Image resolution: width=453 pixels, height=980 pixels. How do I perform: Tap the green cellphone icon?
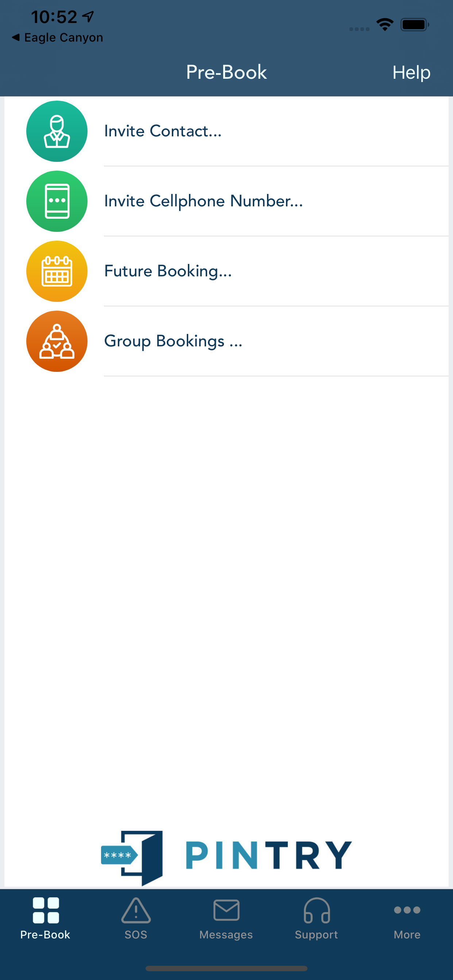click(57, 201)
